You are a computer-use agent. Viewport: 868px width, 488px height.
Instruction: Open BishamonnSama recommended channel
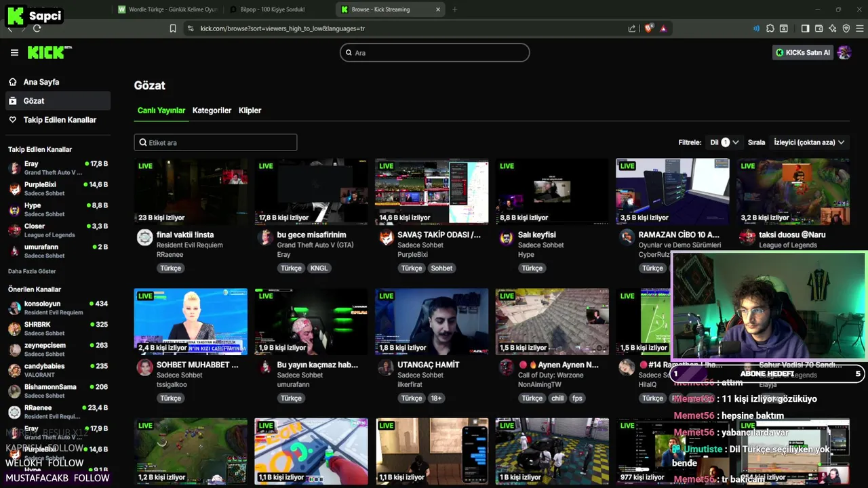tap(58, 391)
